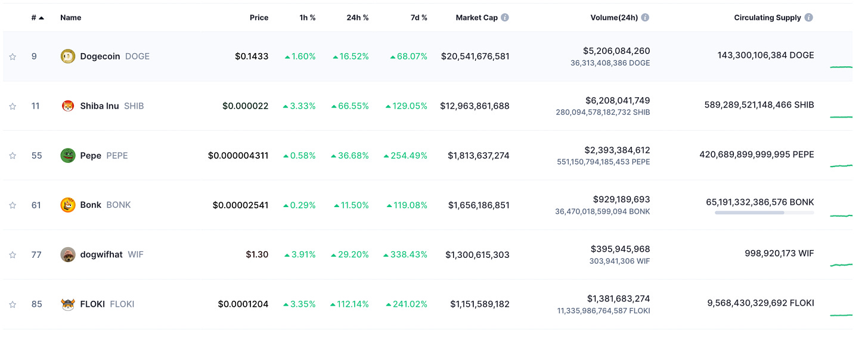The height and width of the screenshot is (342, 868).
Task: Click Pepe price $0.000004311
Action: pos(238,155)
